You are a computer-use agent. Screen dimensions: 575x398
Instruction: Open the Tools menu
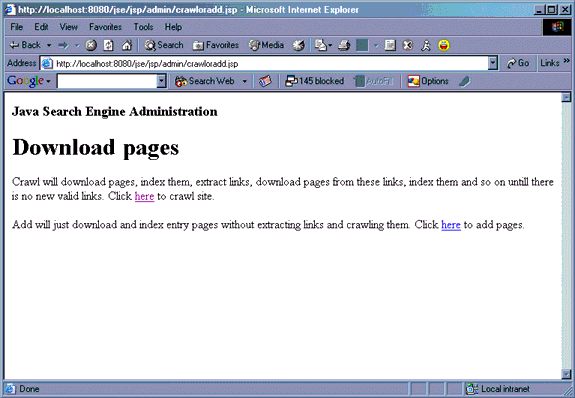click(x=143, y=27)
